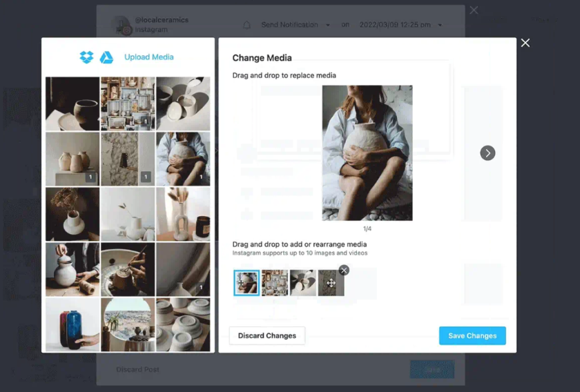Click the blue save button in background window

coord(432,369)
